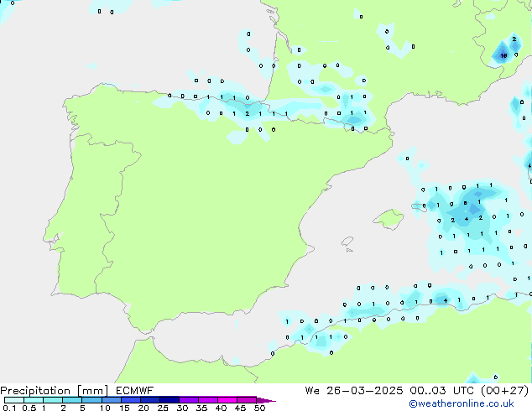Click the 30–35 mm purple legend box
This screenshot has height=411, width=532.
click(189, 400)
